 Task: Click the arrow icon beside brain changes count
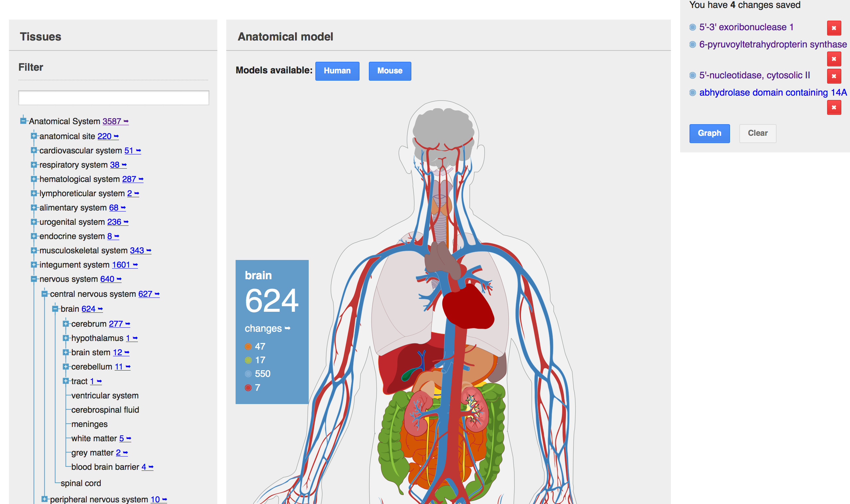[287, 328]
